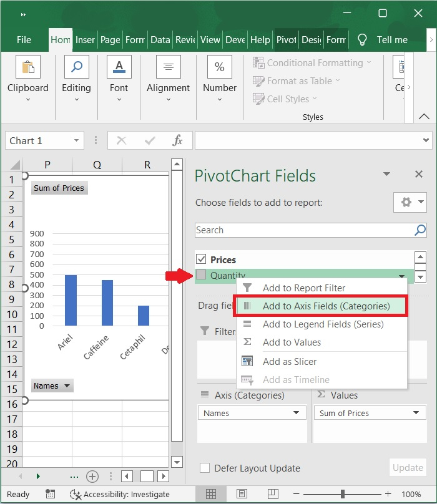Open the Name Box dropdown arrow
Image resolution: width=437 pixels, height=504 pixels.
[76, 140]
